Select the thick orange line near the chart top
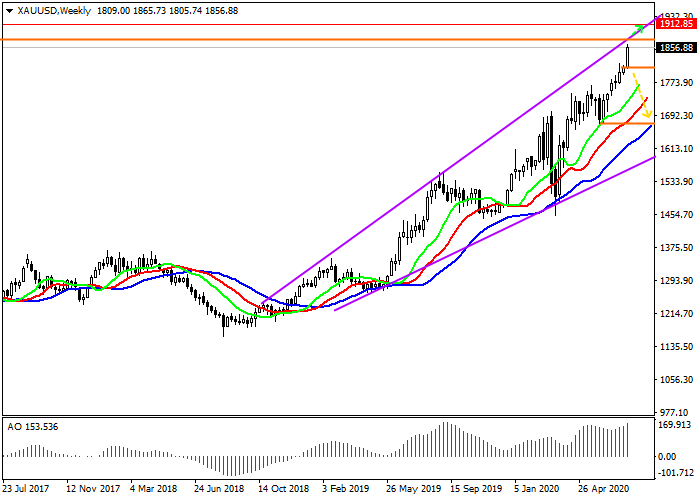This screenshot has height=500, width=700. (300, 40)
